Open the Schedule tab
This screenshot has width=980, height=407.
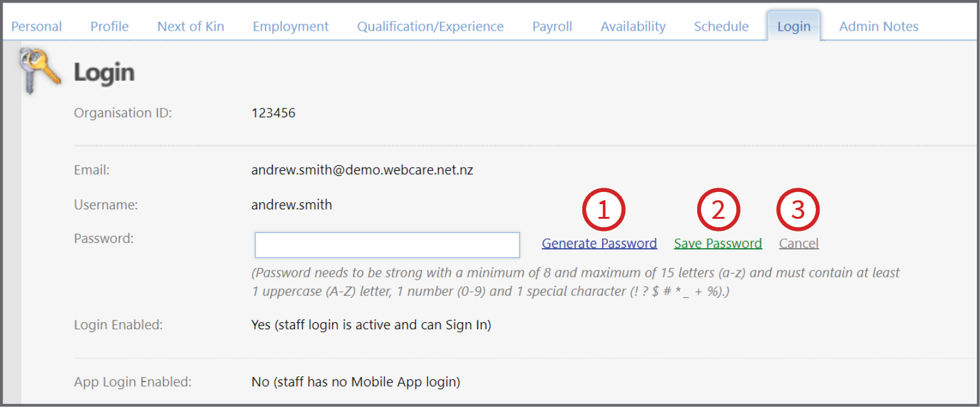(x=721, y=26)
